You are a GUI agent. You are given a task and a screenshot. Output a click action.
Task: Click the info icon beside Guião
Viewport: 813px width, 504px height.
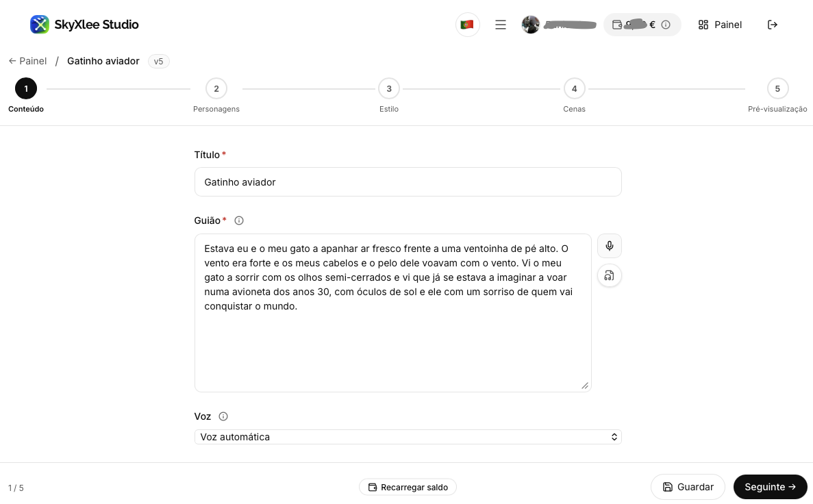coord(239,220)
